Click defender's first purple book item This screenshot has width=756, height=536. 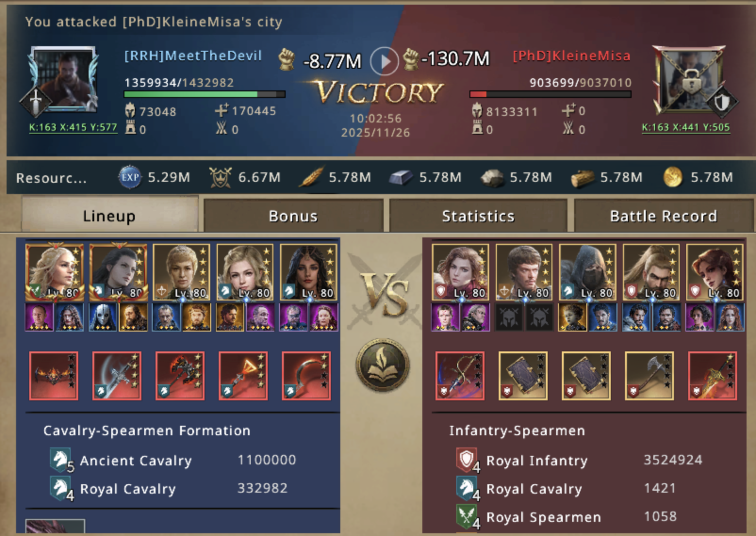coord(523,375)
